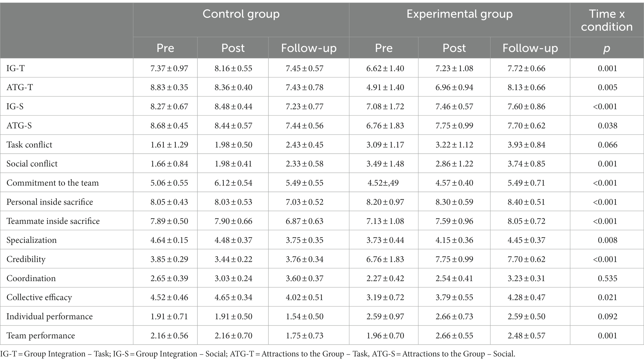Select the Commitment to the team label

pyautogui.click(x=53, y=183)
